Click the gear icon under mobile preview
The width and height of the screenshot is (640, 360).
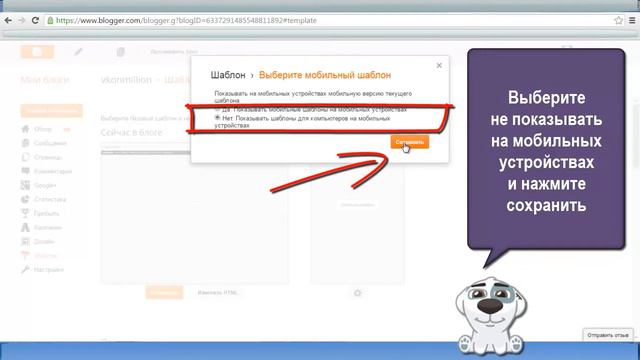tap(358, 293)
